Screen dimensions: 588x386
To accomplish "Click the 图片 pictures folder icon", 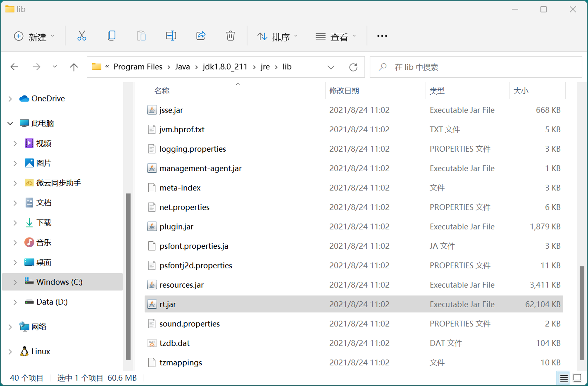I will 29,163.
